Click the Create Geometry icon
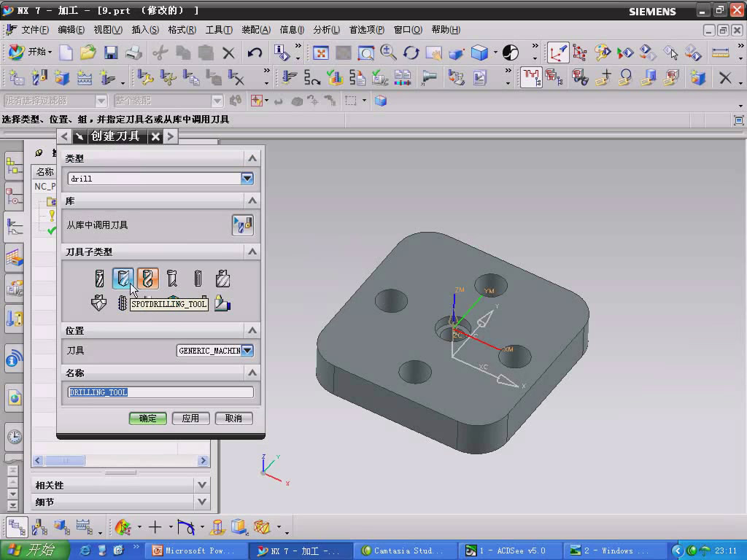Image resolution: width=747 pixels, height=560 pixels. (x=62, y=77)
